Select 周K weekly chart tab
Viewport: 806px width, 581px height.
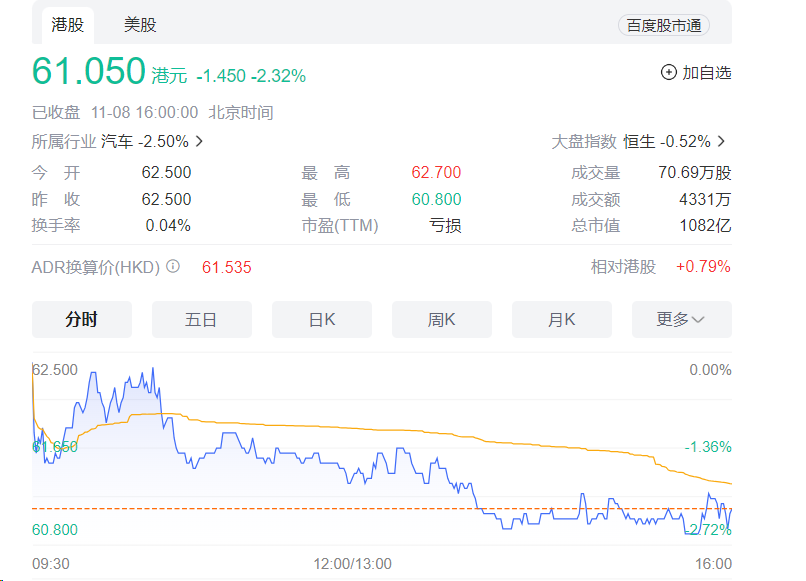(x=441, y=319)
